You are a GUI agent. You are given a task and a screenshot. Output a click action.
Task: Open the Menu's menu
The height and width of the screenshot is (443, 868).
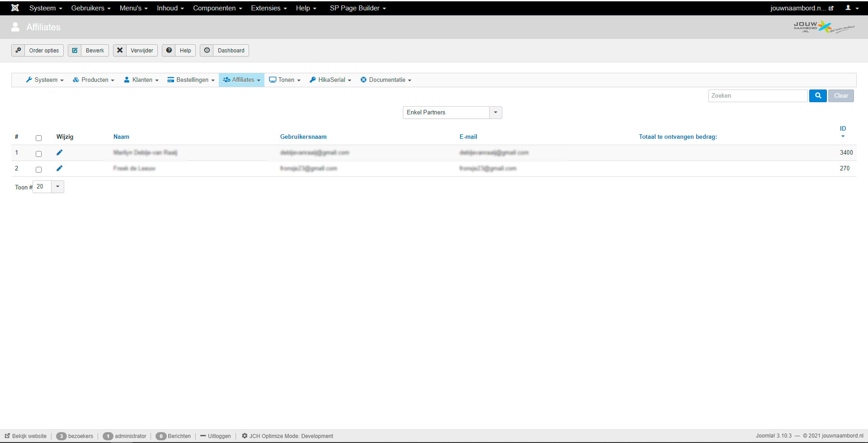point(134,8)
